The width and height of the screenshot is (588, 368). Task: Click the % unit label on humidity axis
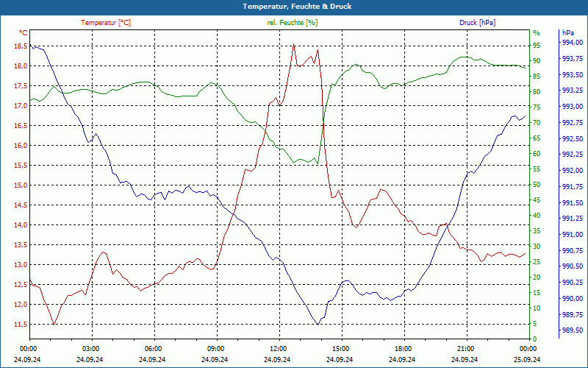(x=537, y=33)
